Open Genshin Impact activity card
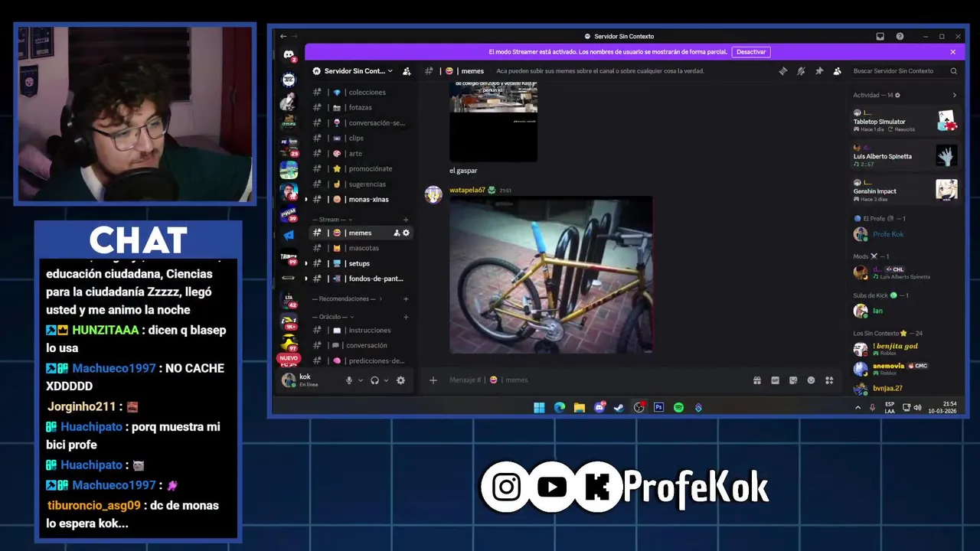980x551 pixels. click(905, 191)
